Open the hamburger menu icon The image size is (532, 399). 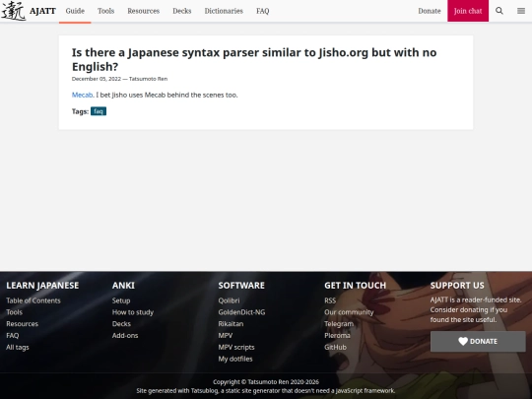(521, 11)
